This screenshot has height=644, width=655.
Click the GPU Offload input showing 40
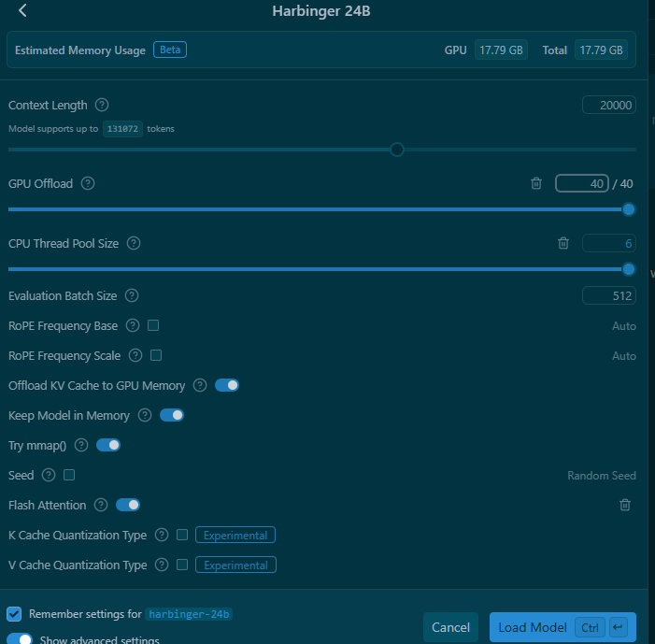pyautogui.click(x=582, y=183)
